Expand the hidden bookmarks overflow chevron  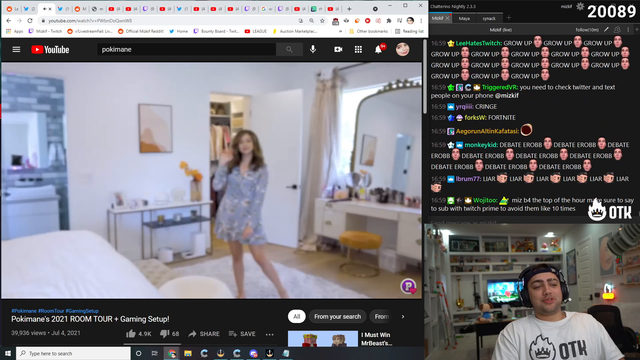[x=341, y=31]
